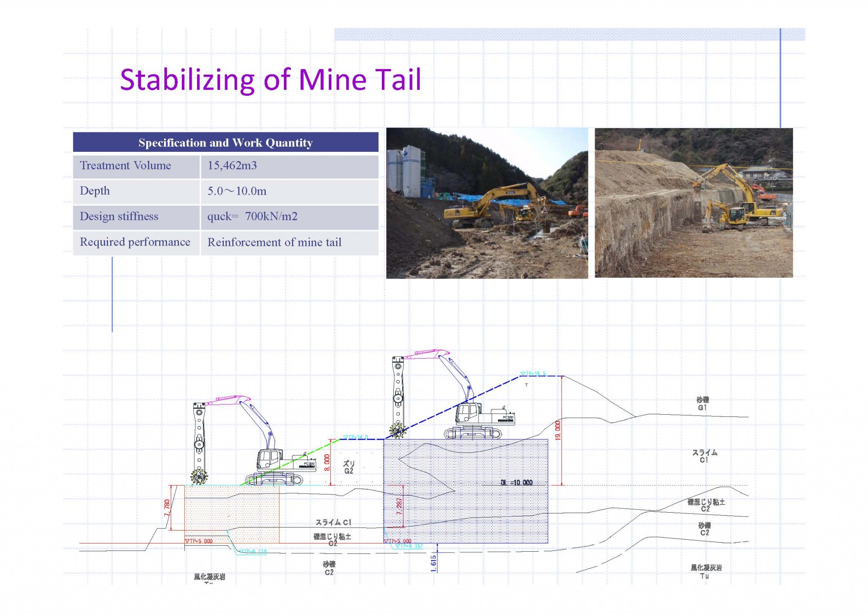This screenshot has width=868, height=614.
Task: Select the 1.615 blue dimension label
Action: (433, 564)
